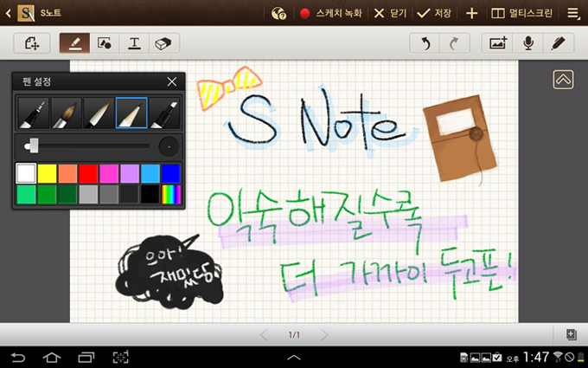This screenshot has height=368, width=588.
Task: Select the Eraser tool
Action: pyautogui.click(x=164, y=43)
